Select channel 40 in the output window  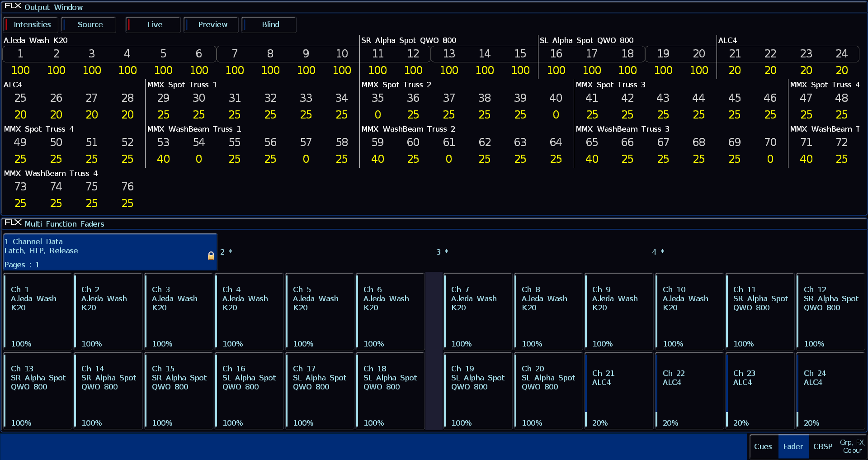pyautogui.click(x=556, y=98)
